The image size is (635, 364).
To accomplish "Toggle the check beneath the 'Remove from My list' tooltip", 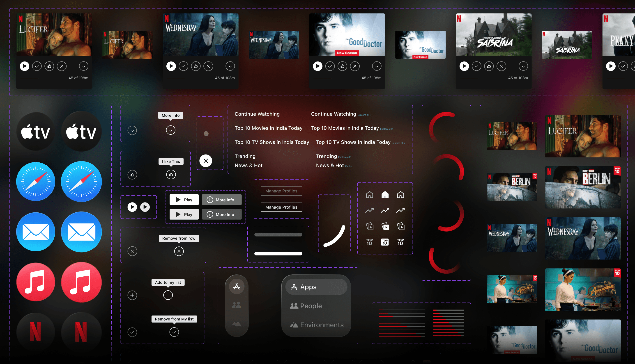I will click(174, 332).
